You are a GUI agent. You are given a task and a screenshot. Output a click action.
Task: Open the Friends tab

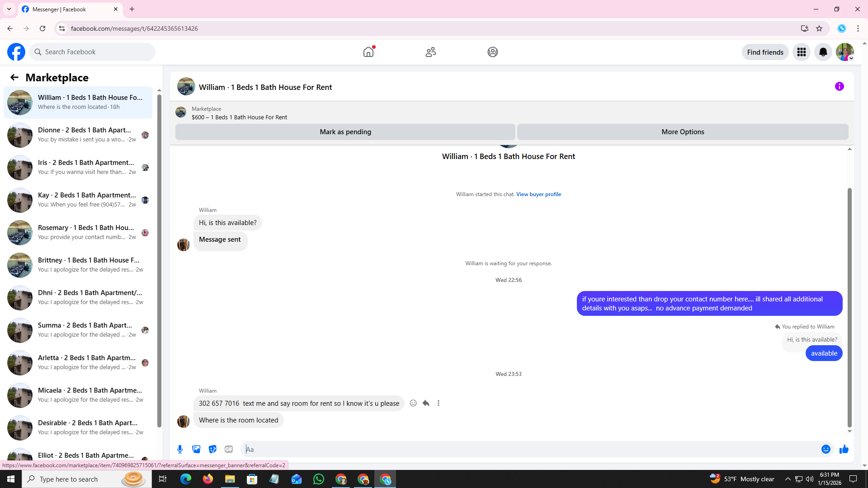pyautogui.click(x=430, y=52)
